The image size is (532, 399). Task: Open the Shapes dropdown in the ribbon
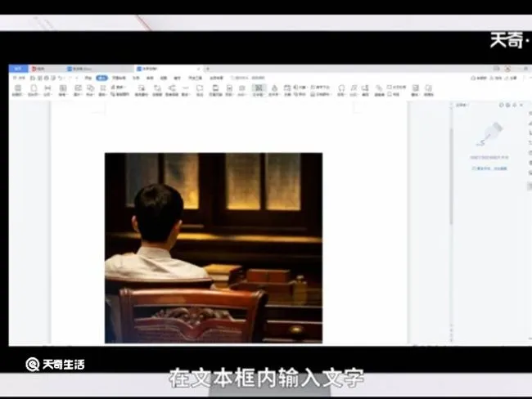(90, 91)
